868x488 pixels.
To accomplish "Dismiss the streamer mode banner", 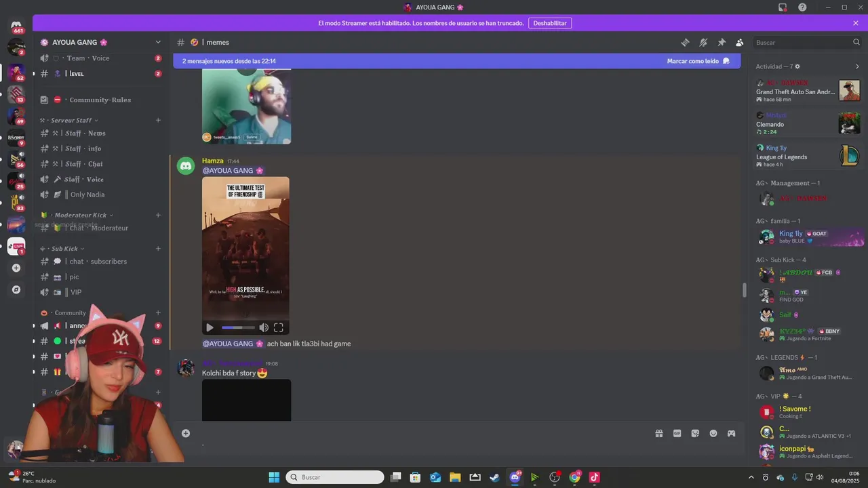I will point(856,23).
